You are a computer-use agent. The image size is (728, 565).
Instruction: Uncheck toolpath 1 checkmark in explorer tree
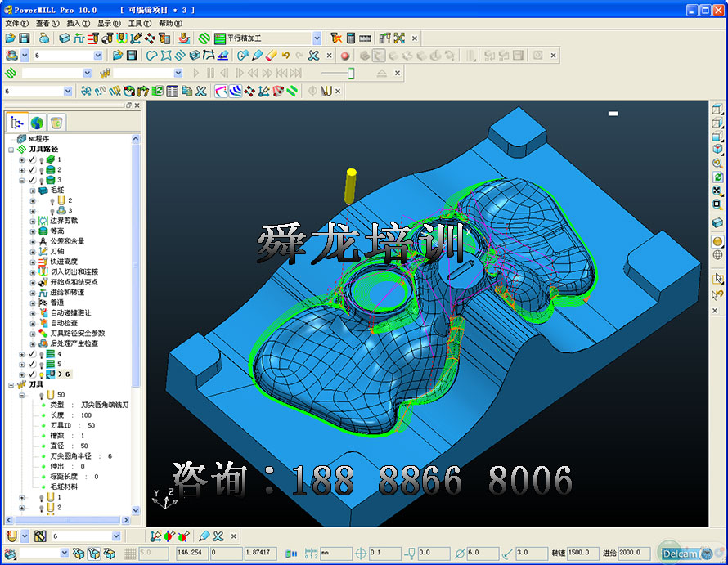(x=32, y=159)
